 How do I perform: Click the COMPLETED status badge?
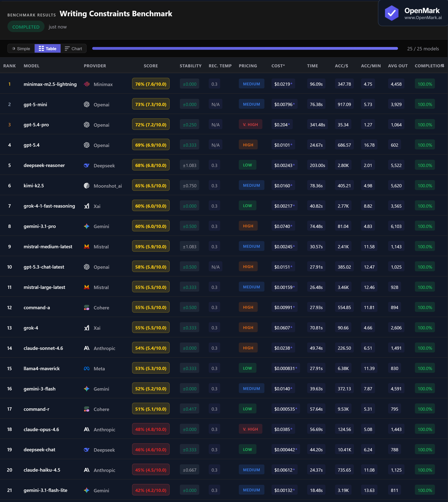coord(26,27)
